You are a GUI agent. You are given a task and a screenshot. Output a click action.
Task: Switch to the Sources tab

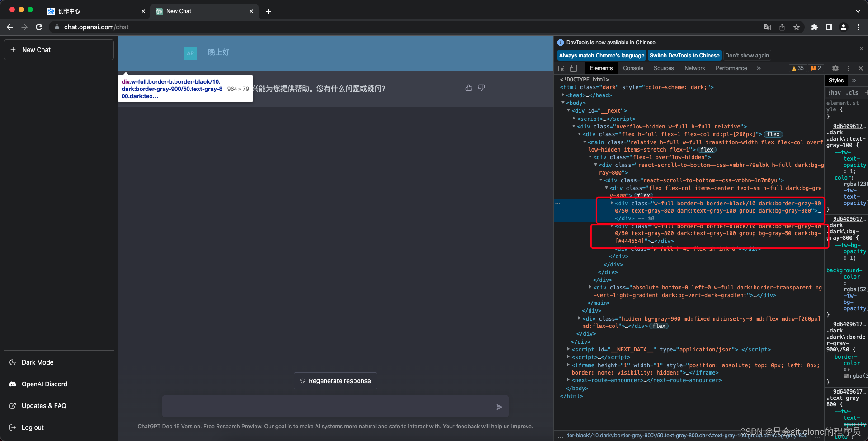click(x=664, y=68)
